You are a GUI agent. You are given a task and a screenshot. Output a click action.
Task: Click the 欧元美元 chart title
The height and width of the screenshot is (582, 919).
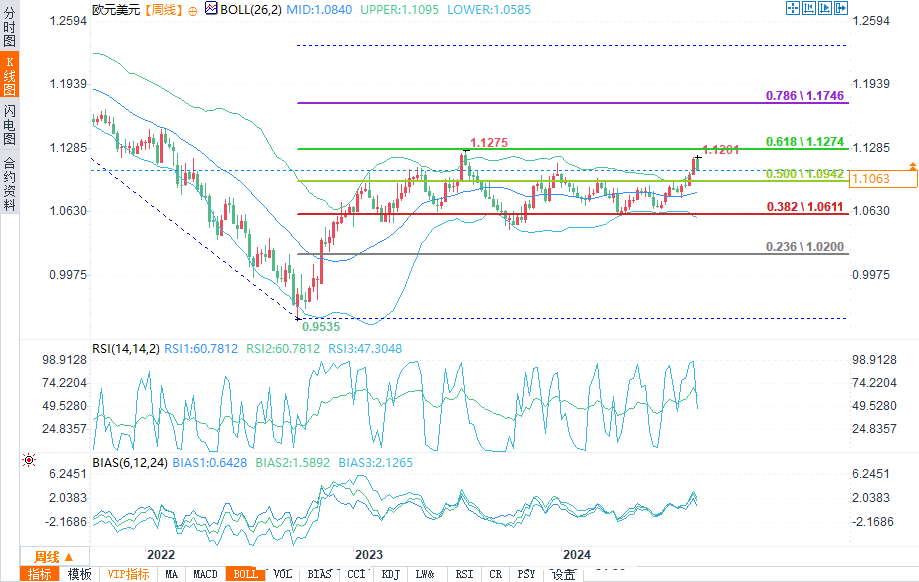(x=116, y=9)
